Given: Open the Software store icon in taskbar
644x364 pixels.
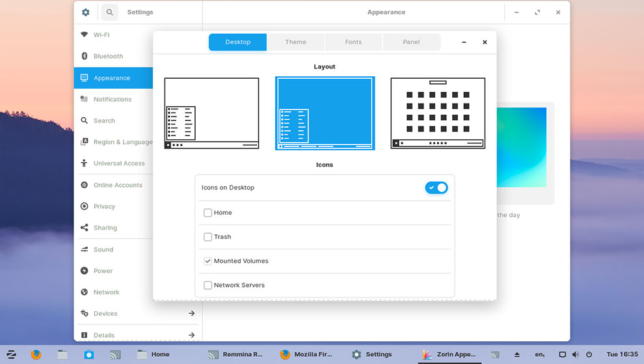Looking at the screenshot, I should [x=88, y=354].
